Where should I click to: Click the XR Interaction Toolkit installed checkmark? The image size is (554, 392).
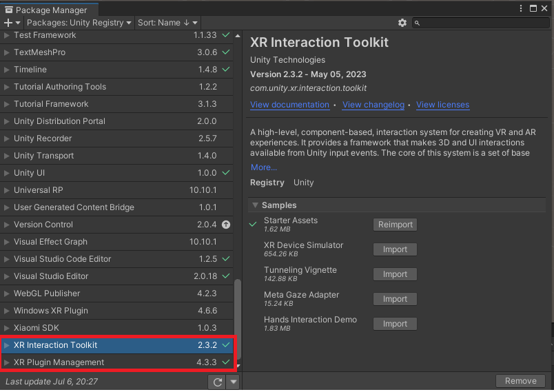(226, 345)
